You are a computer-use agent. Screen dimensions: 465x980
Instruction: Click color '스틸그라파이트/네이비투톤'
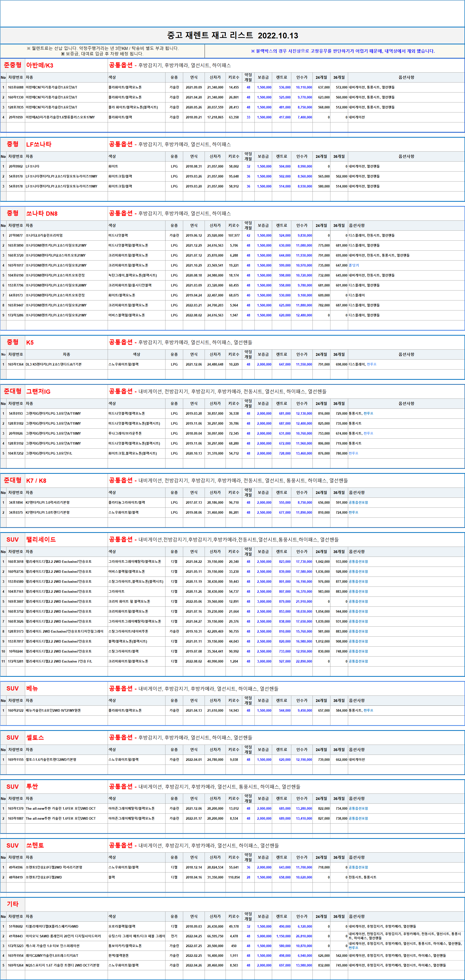coord(128,632)
